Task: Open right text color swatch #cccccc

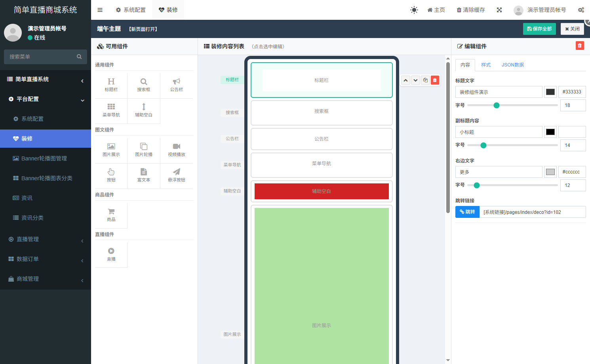Action: tap(550, 172)
